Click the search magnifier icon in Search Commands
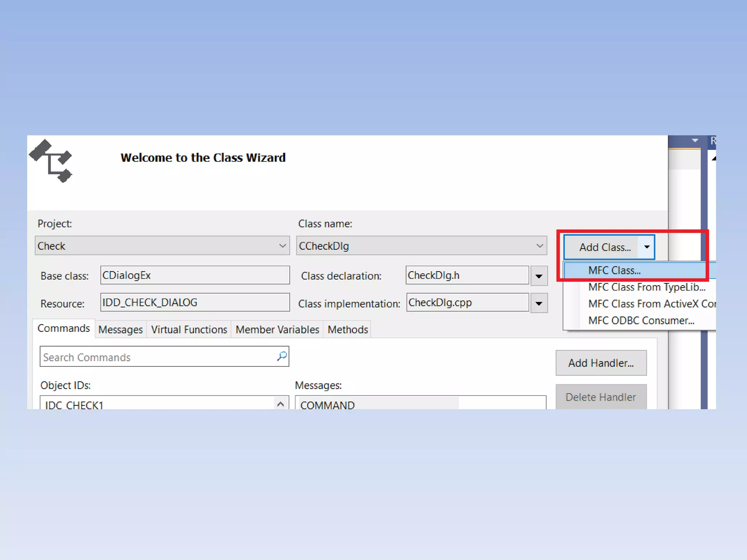 [x=282, y=356]
